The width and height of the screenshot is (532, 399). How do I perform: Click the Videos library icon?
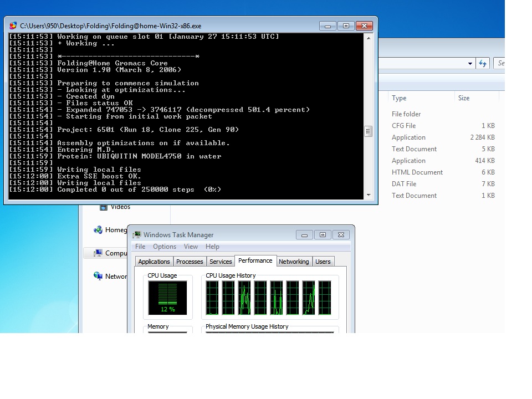coord(104,207)
